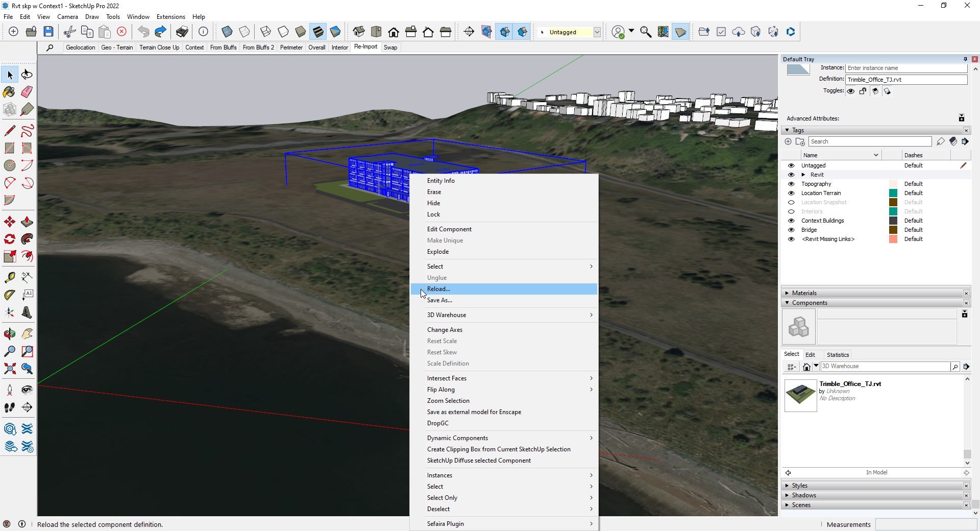Show the Location Snapshot tag
The image size is (980, 531).
coord(791,202)
